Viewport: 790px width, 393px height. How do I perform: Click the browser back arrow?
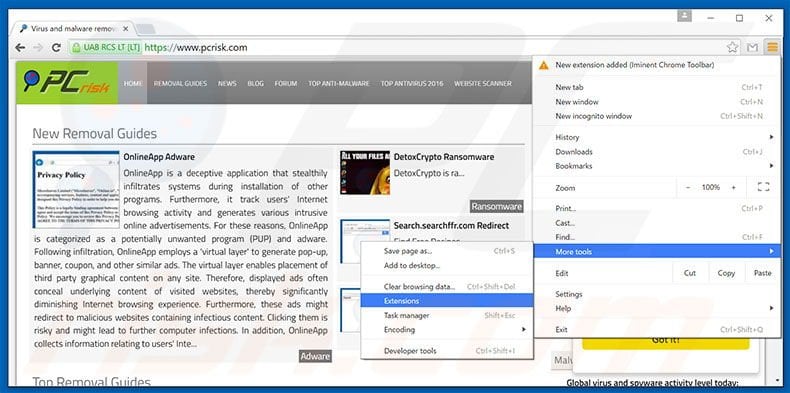point(20,48)
